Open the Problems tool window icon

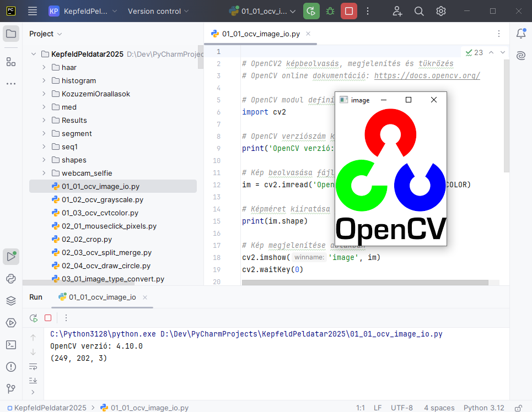click(x=11, y=367)
